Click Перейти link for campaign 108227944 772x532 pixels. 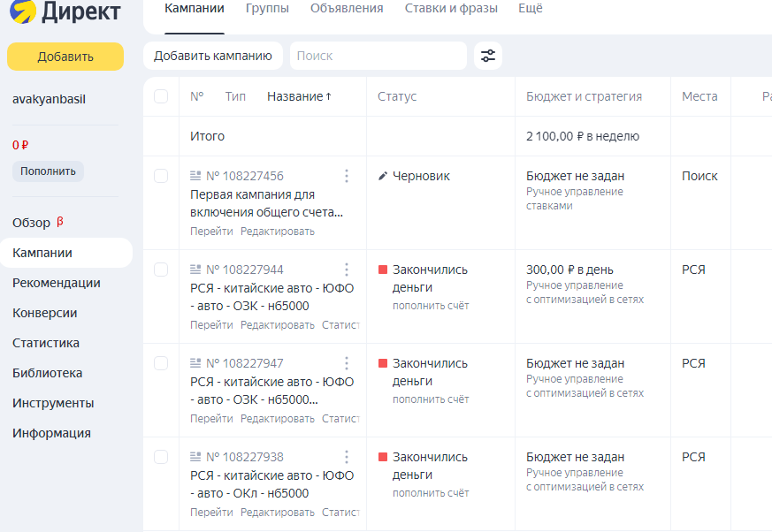pos(211,325)
